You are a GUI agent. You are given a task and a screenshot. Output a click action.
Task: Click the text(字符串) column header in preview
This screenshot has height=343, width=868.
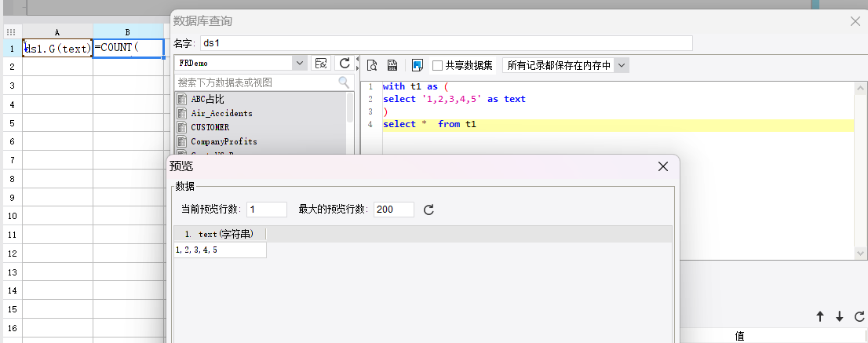pos(220,234)
